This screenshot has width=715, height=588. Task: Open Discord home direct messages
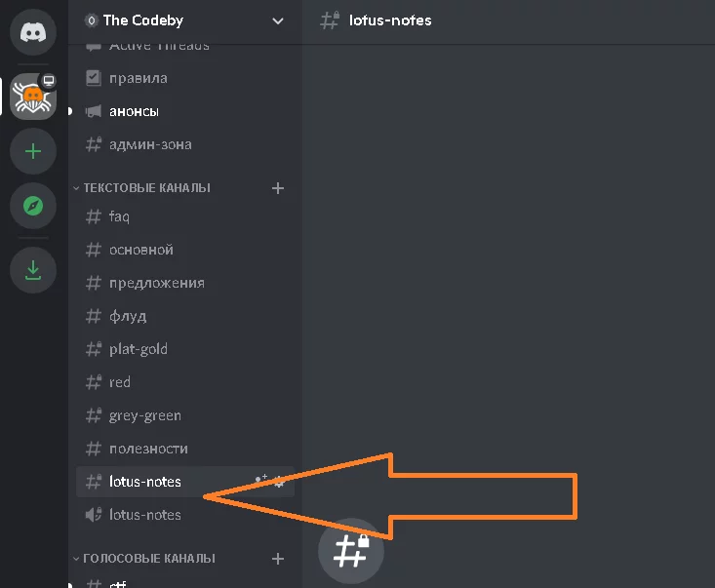(x=33, y=31)
